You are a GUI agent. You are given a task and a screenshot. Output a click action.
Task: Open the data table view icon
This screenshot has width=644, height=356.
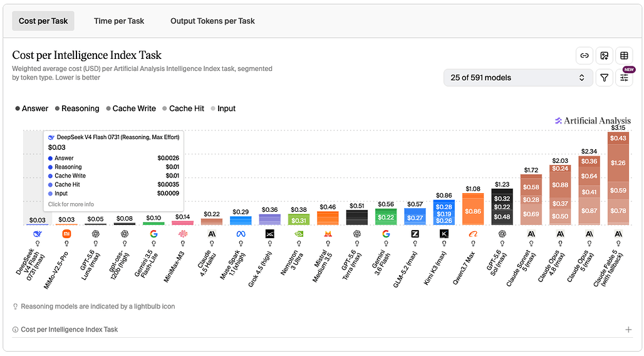[x=624, y=56]
